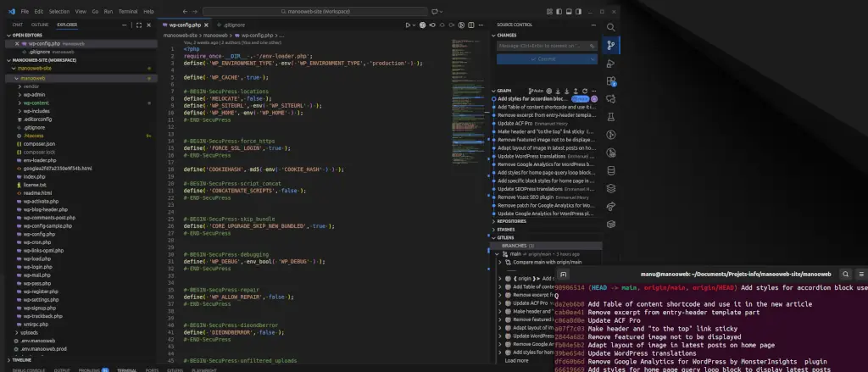Open the Commit button dropdown arrow
Image resolution: width=868 pixels, height=372 pixels.
[593, 58]
